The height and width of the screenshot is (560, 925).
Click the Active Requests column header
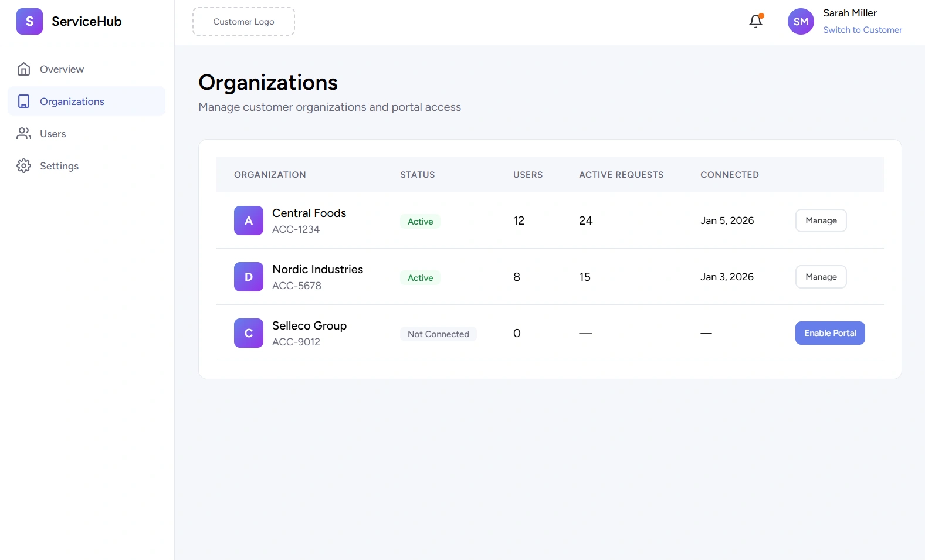[x=621, y=175]
